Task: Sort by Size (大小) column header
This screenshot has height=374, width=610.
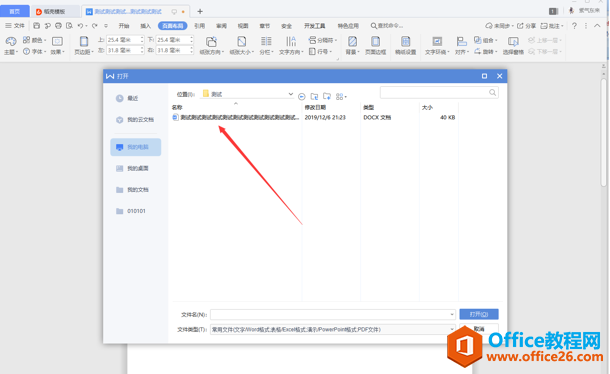Action: [x=427, y=107]
